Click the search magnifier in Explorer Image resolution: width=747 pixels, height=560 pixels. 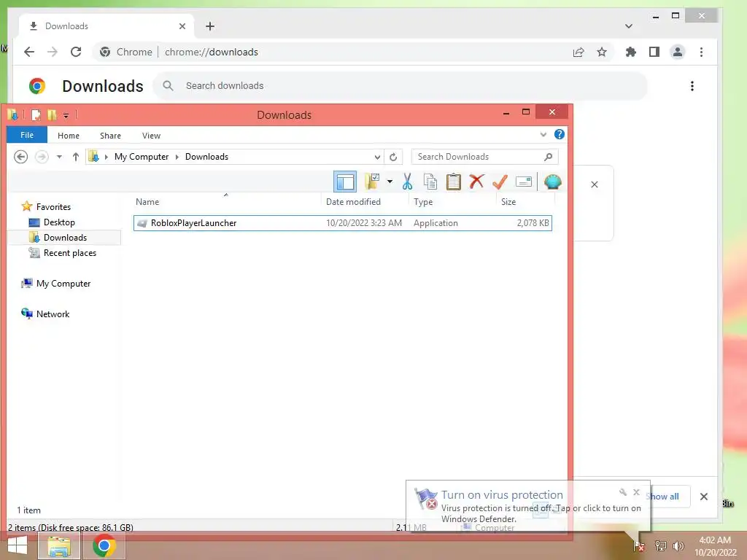coord(549,157)
